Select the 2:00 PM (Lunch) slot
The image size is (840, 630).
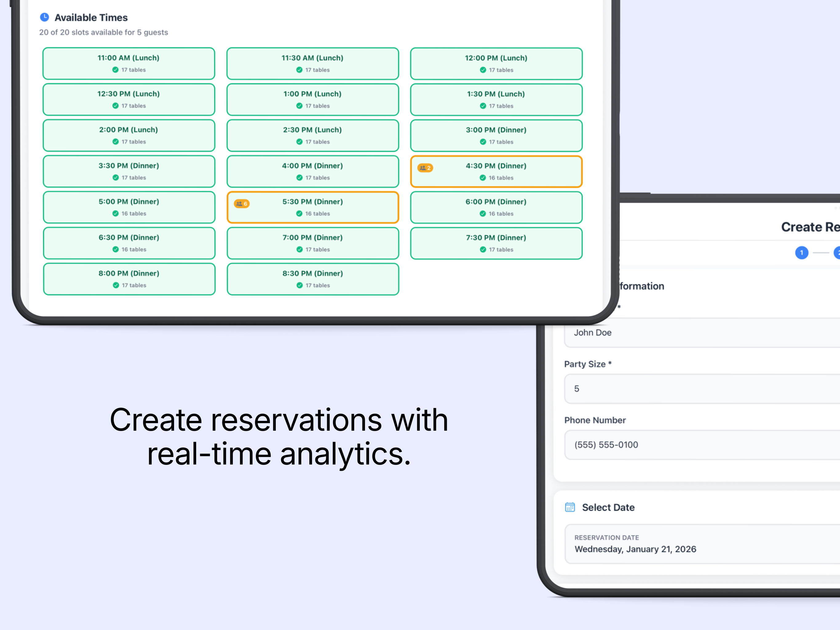pos(129,135)
